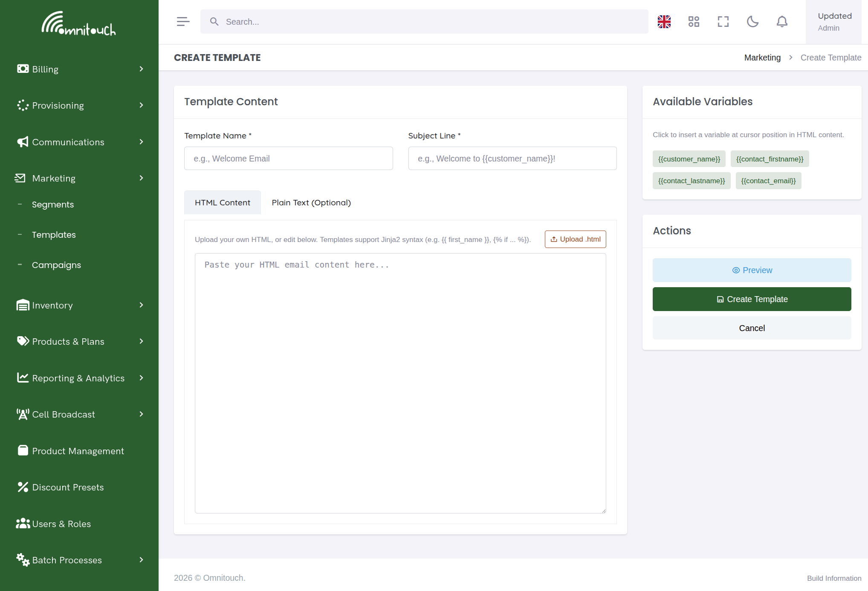The height and width of the screenshot is (591, 868).
Task: Expand the Batch Processes chevron
Action: click(142, 560)
